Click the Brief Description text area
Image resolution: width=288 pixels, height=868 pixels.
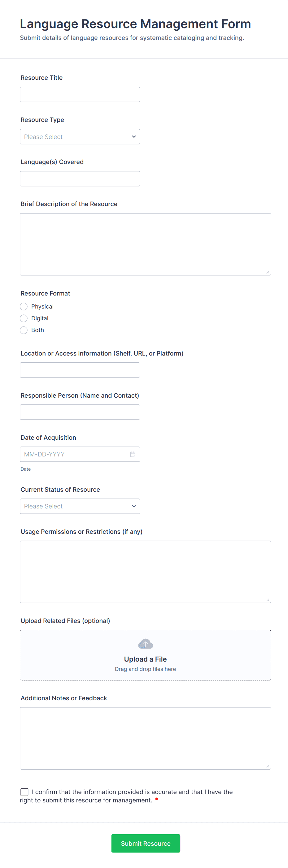(x=145, y=244)
